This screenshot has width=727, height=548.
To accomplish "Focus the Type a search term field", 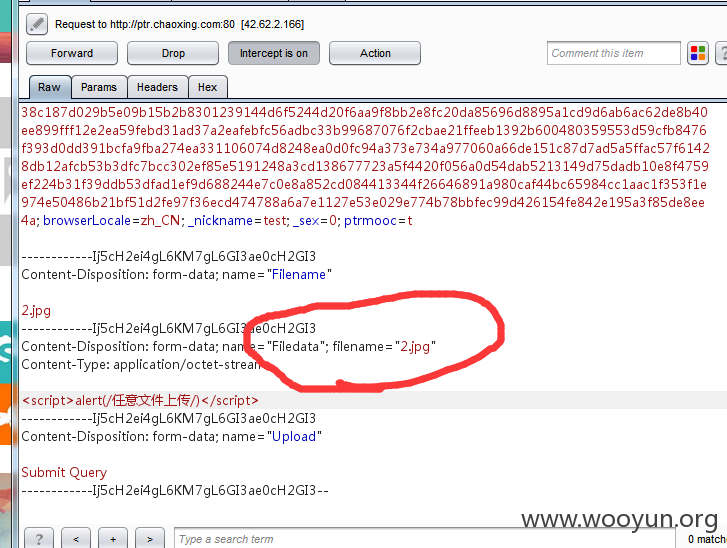I will pyautogui.click(x=424, y=539).
